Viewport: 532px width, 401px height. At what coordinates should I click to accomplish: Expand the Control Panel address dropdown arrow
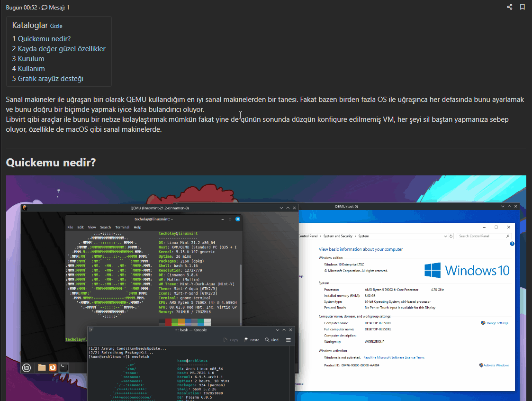click(445, 236)
